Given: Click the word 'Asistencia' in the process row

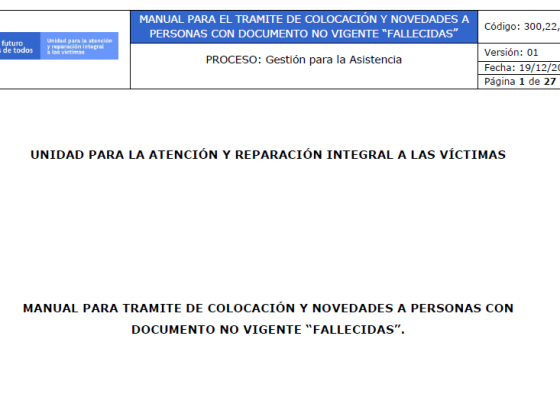Looking at the screenshot, I should (x=375, y=60).
